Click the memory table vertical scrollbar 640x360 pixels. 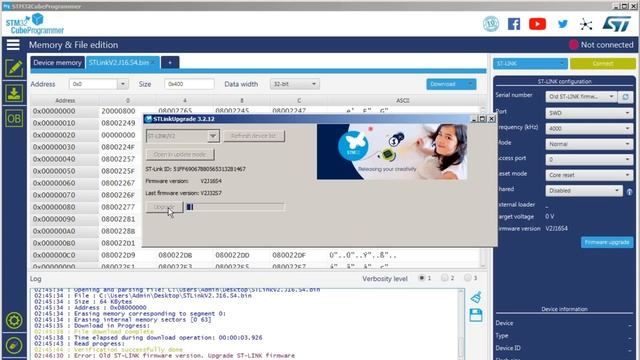coord(483,186)
